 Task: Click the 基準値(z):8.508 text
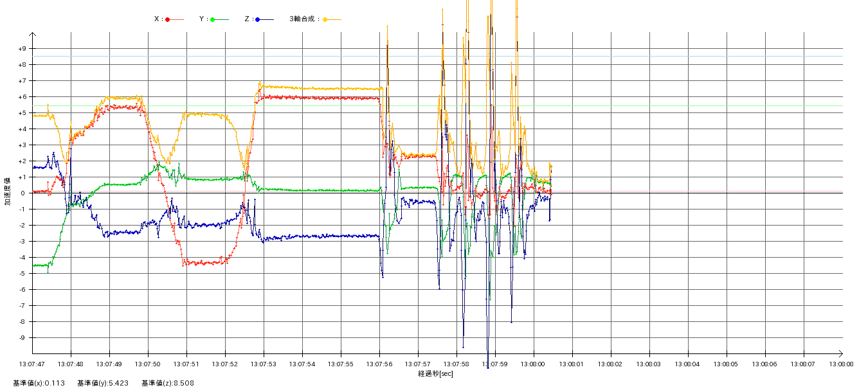click(x=168, y=383)
